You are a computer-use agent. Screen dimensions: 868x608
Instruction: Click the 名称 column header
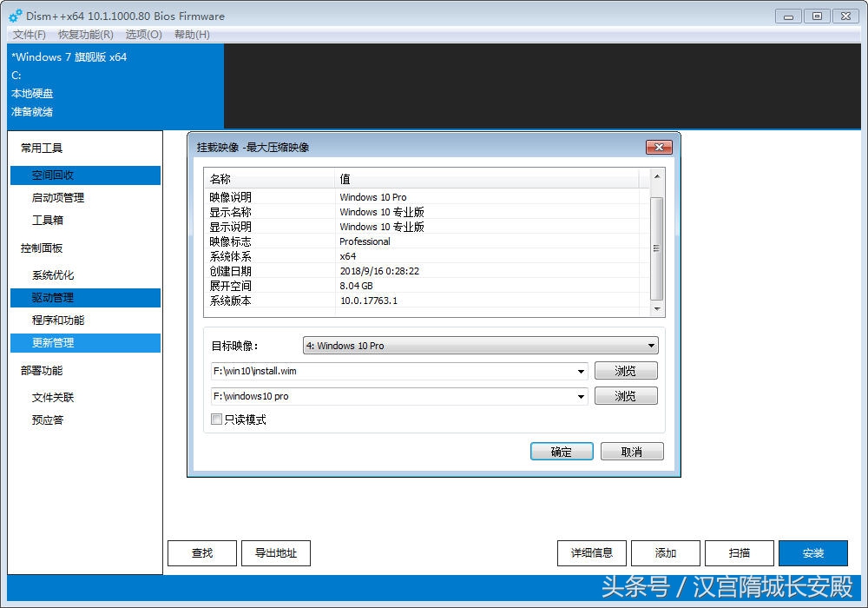(270, 179)
